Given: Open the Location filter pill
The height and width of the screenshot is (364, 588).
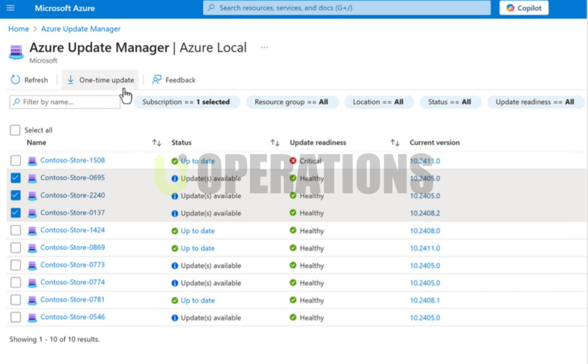Looking at the screenshot, I should tap(378, 102).
